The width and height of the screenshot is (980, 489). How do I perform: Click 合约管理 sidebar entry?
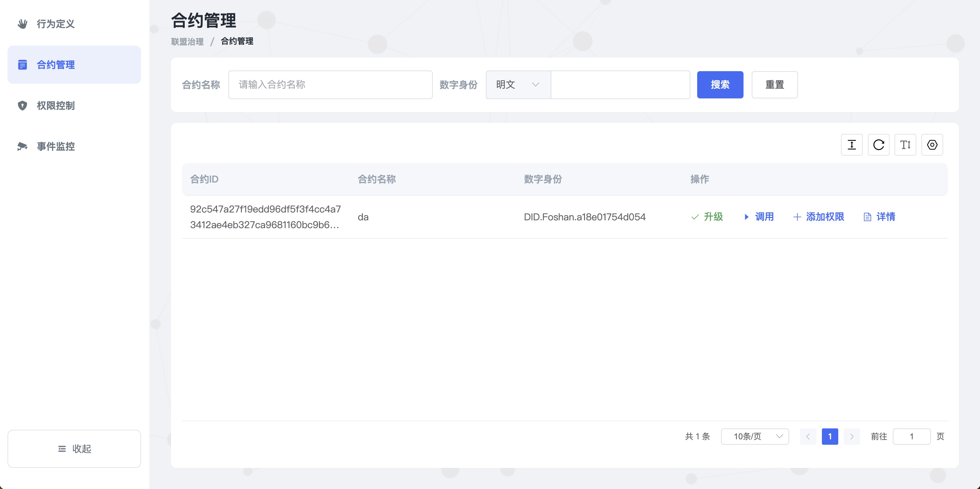point(56,65)
